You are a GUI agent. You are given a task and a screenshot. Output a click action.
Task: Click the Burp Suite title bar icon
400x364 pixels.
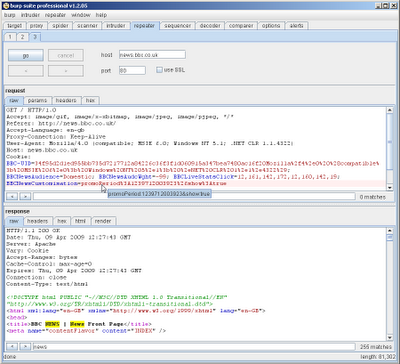pyautogui.click(x=6, y=6)
